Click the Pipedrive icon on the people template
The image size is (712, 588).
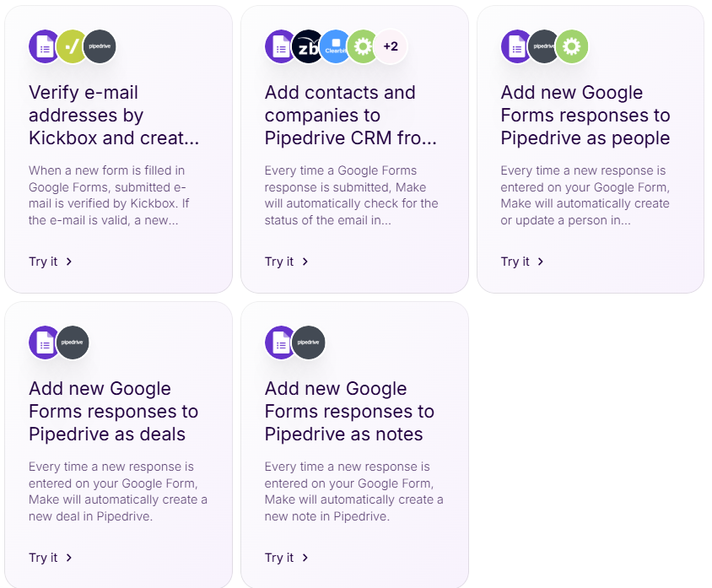pos(544,46)
